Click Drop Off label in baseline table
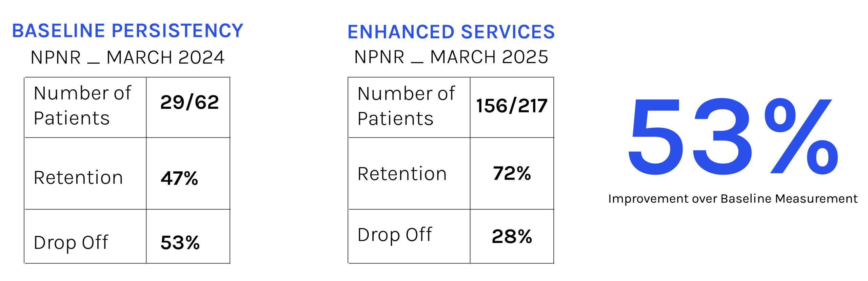The width and height of the screenshot is (868, 281). click(71, 243)
